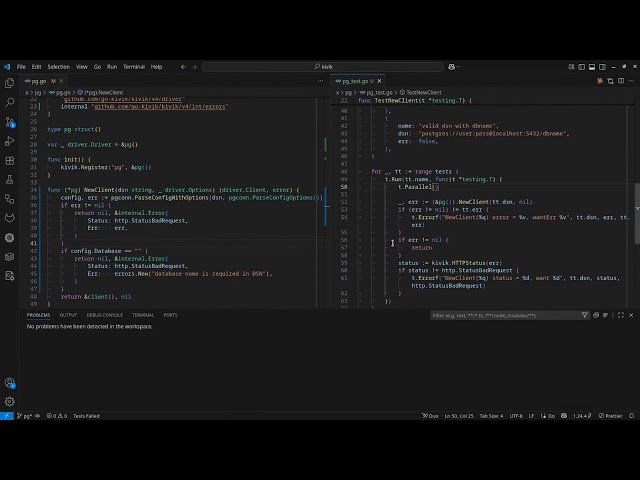Viewport: 640px width, 480px height.
Task: Open the TestNewClient breadcrumb symbol dropdown
Action: click(421, 93)
